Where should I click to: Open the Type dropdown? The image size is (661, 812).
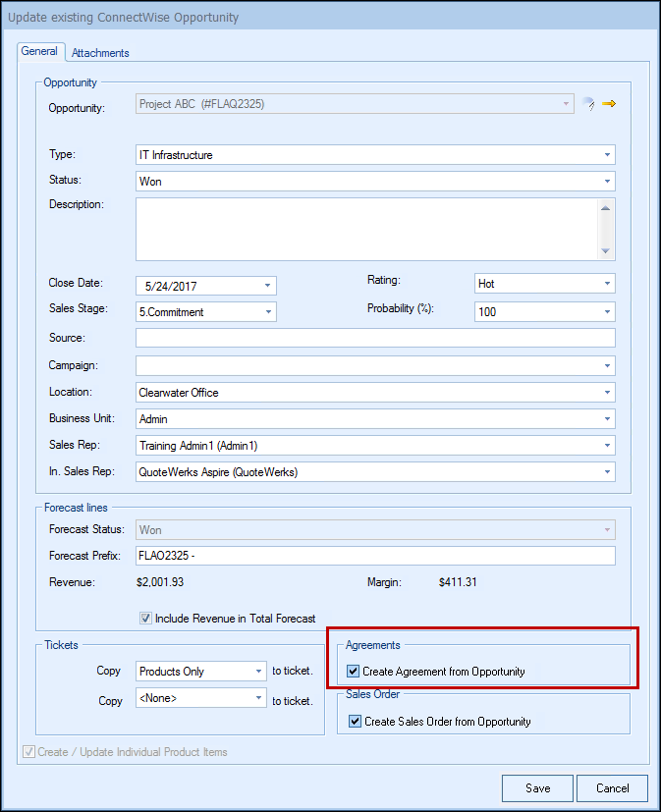pos(608,155)
